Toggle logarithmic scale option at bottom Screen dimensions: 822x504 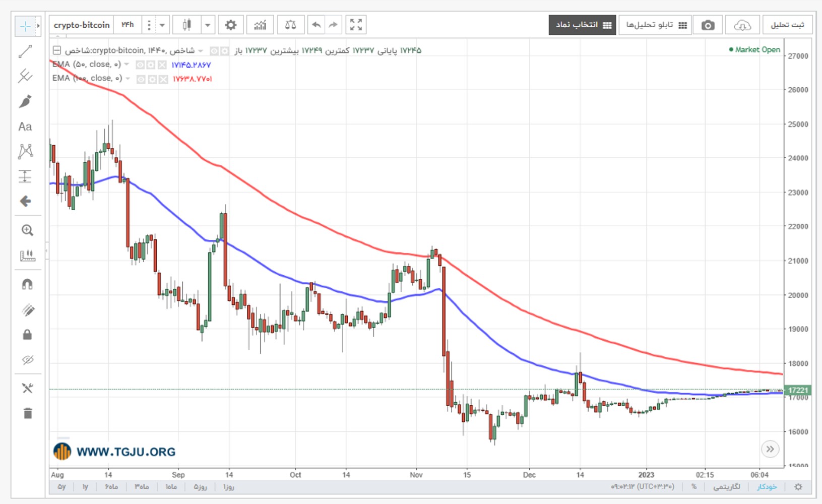[726, 487]
